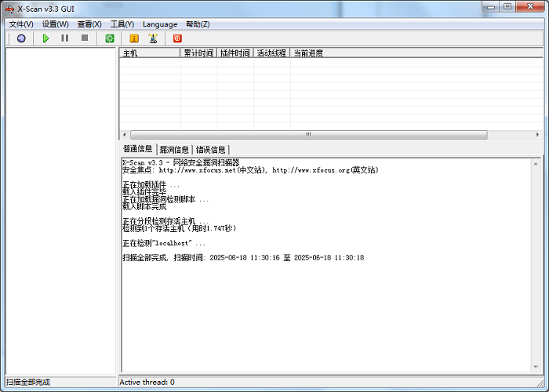Stop the scan with the square stop icon
549x392 pixels.
pyautogui.click(x=85, y=38)
